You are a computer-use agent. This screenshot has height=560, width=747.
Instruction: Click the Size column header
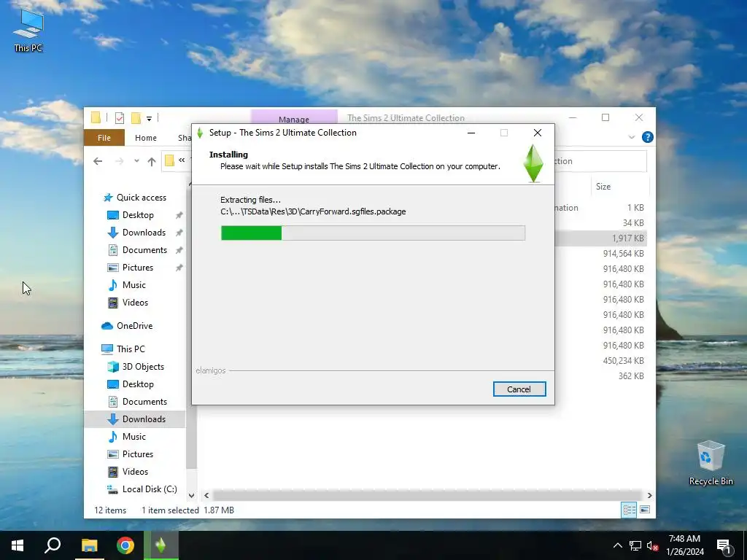[619, 187]
